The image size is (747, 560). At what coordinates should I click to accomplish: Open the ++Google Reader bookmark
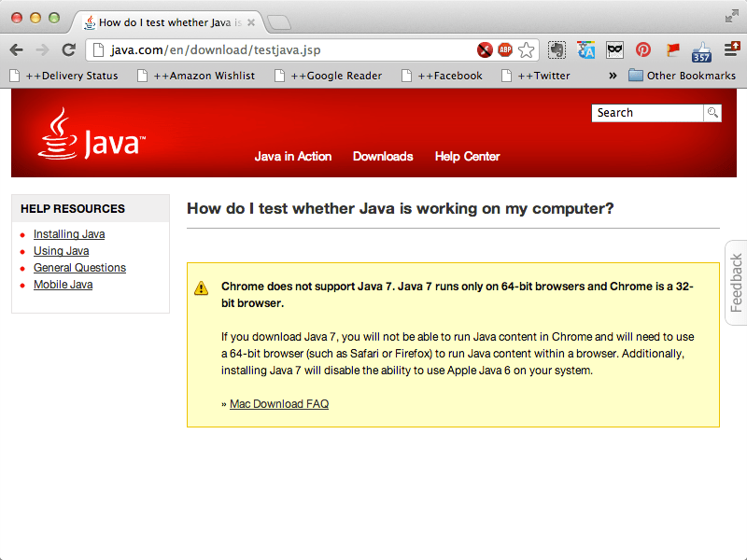click(x=329, y=76)
